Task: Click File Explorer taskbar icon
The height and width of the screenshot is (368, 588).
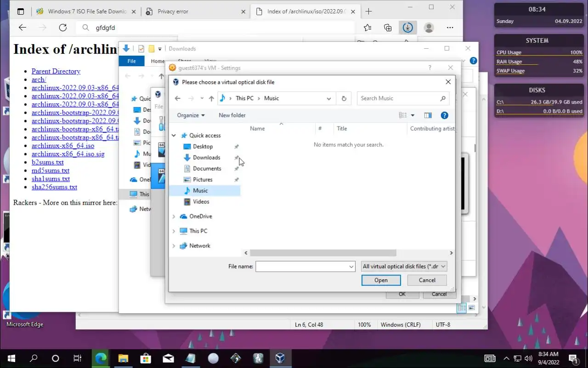Action: [123, 358]
